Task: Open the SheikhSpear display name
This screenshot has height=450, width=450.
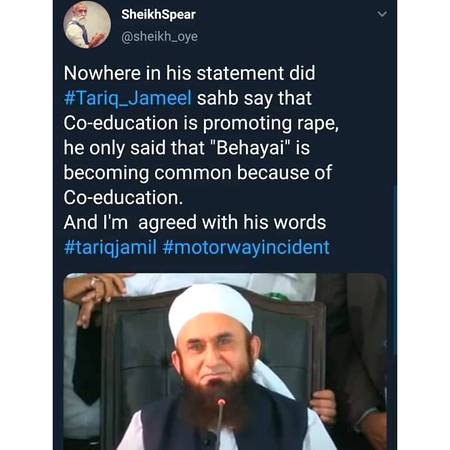Action: (x=158, y=15)
